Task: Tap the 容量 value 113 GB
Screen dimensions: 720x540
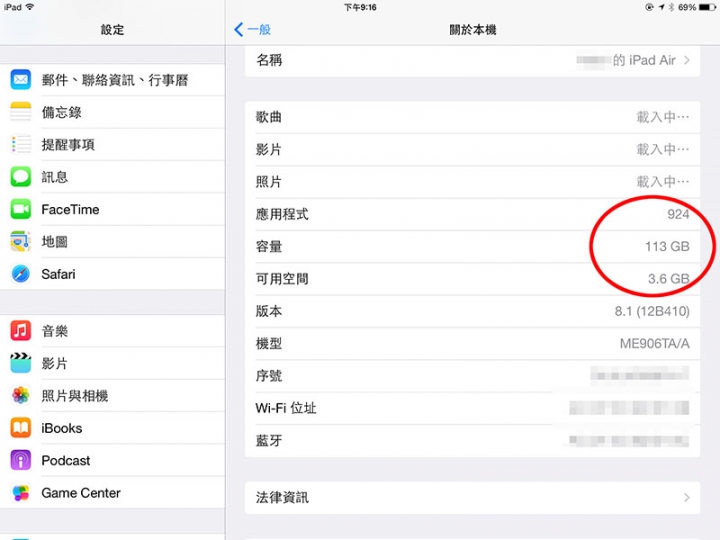Action: [667, 247]
